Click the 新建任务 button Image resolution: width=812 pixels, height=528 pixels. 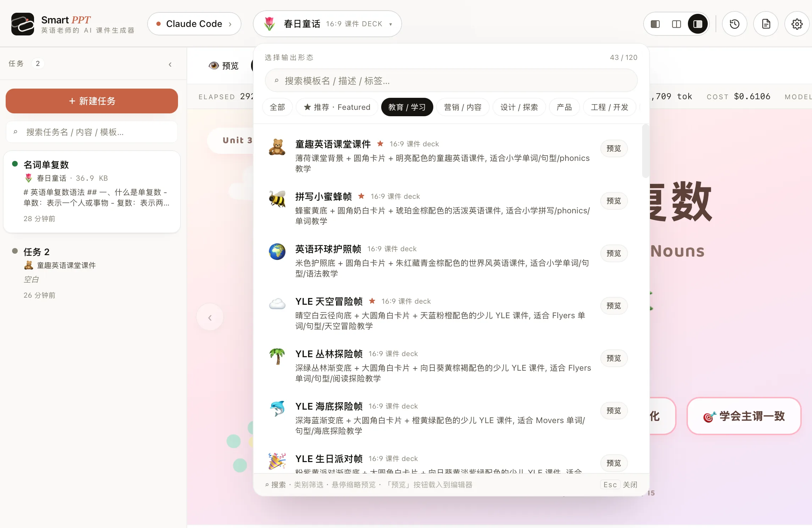92,101
